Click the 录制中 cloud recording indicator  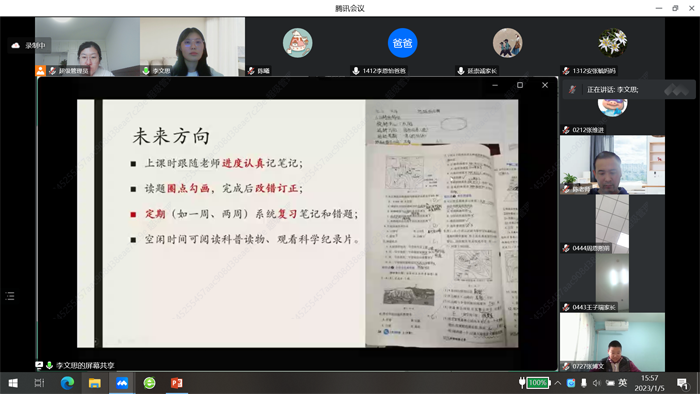29,46
